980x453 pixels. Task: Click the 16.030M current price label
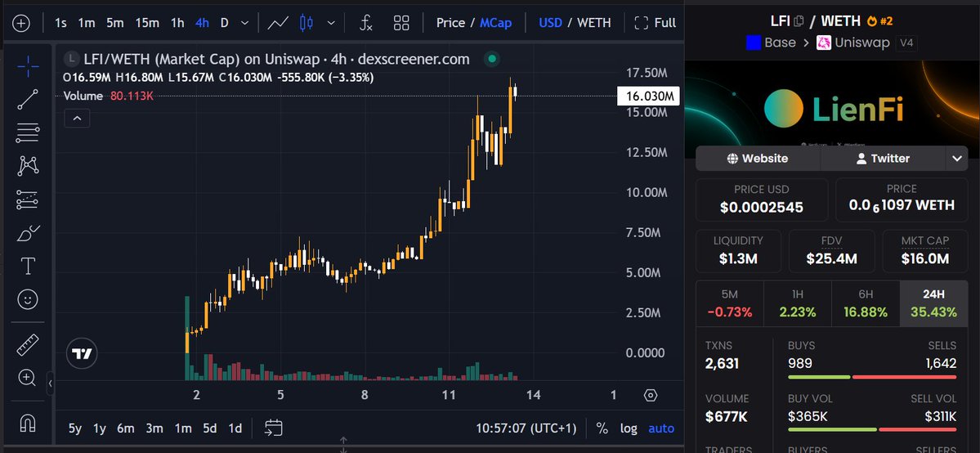coord(648,96)
